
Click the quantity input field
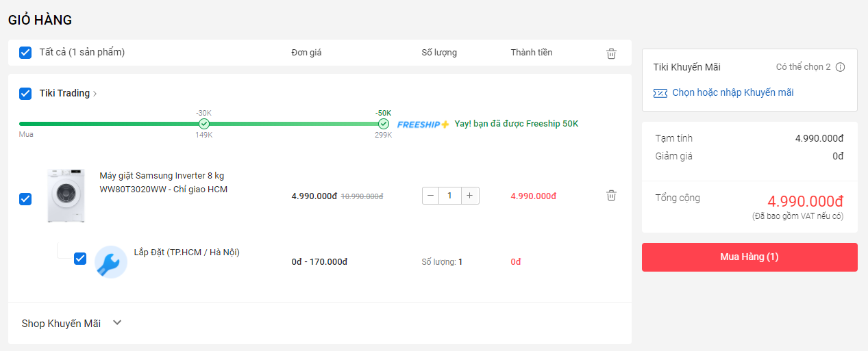click(450, 196)
